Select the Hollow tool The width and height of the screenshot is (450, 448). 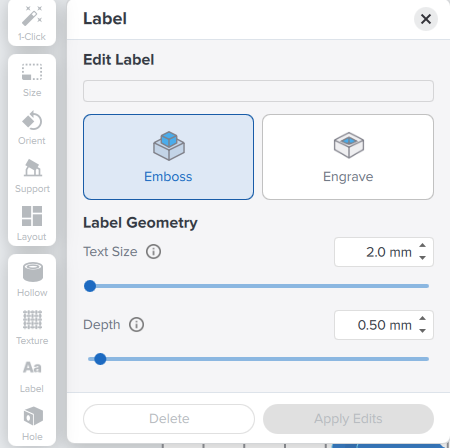tap(32, 280)
